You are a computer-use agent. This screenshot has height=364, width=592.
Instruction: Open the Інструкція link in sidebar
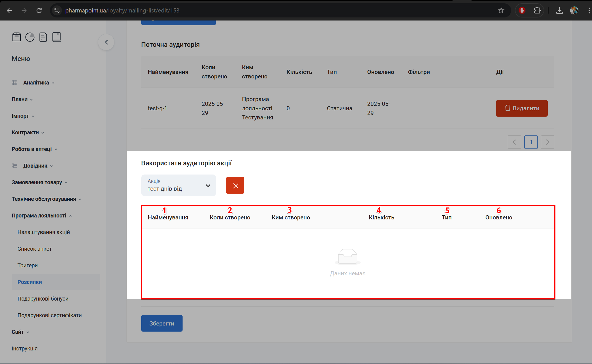pos(25,348)
